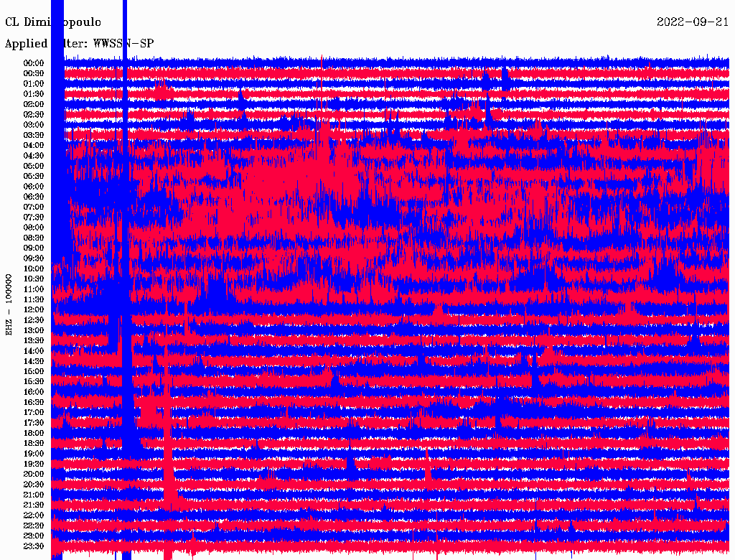Select the 12:30 time label
The height and width of the screenshot is (560, 735).
pos(34,320)
